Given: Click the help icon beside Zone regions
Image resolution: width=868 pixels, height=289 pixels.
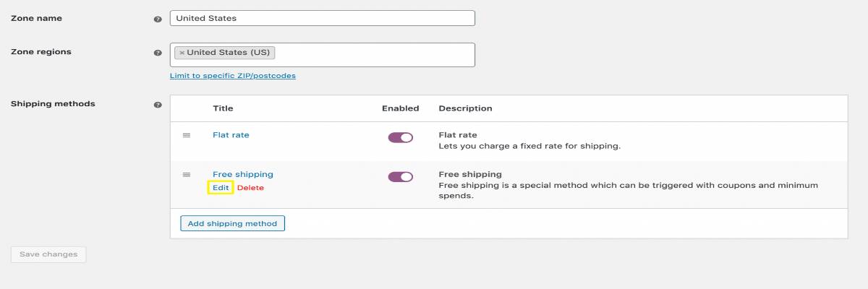Looking at the screenshot, I should (x=158, y=53).
